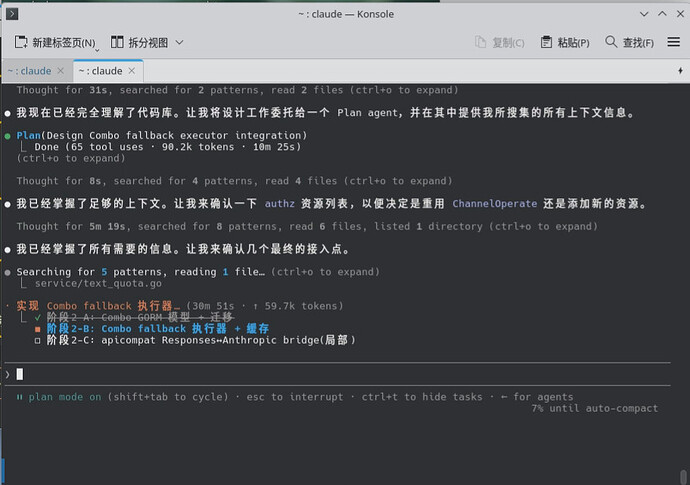Click 'esc to interrupt' hint text
Screen dimensions: 690x485
(x=294, y=397)
